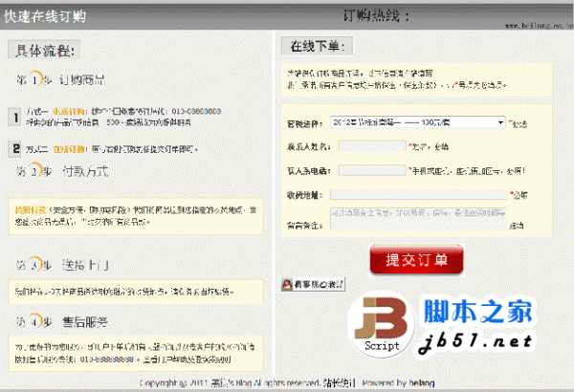Click the 电话订购 orange link text
The image size is (574, 392).
[x=69, y=111]
